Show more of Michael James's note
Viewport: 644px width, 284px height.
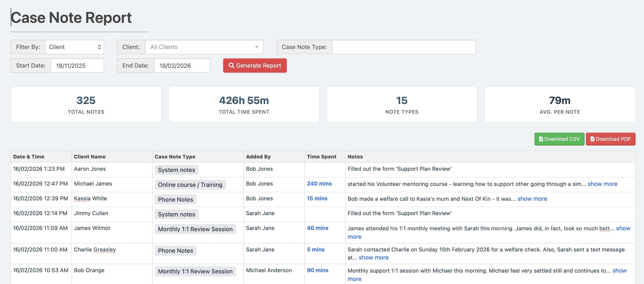[x=602, y=184]
